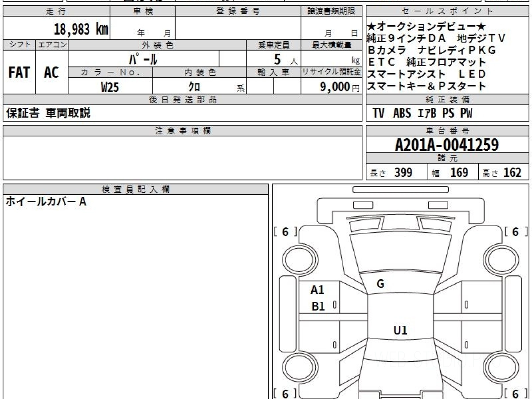Click the 保証書 車両取説 text
This screenshot has width=532, height=399.
coord(48,113)
